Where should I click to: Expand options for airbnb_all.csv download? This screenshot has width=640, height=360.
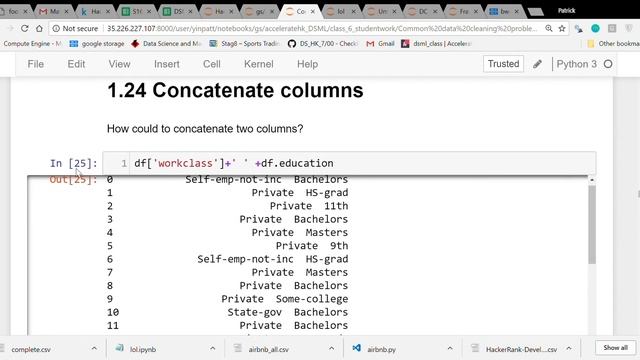coord(331,349)
